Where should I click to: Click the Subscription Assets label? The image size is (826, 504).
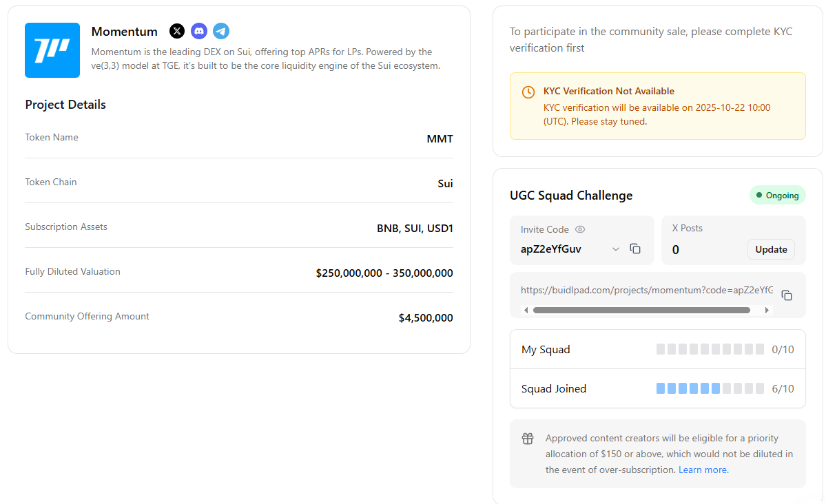pyautogui.click(x=66, y=227)
